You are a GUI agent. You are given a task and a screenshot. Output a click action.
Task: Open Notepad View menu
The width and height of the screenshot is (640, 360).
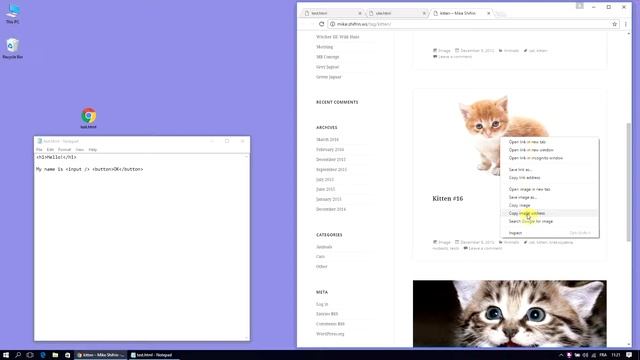click(x=80, y=150)
